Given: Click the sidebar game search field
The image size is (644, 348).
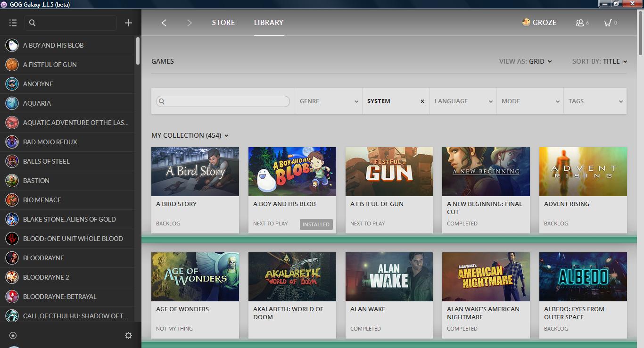Looking at the screenshot, I should click(x=71, y=23).
